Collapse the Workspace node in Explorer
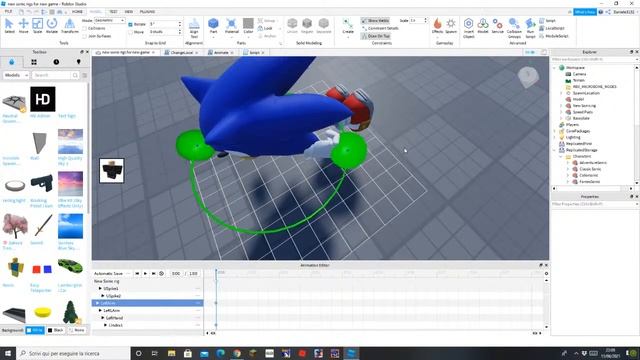This screenshot has width=640, height=360. tap(555, 67)
